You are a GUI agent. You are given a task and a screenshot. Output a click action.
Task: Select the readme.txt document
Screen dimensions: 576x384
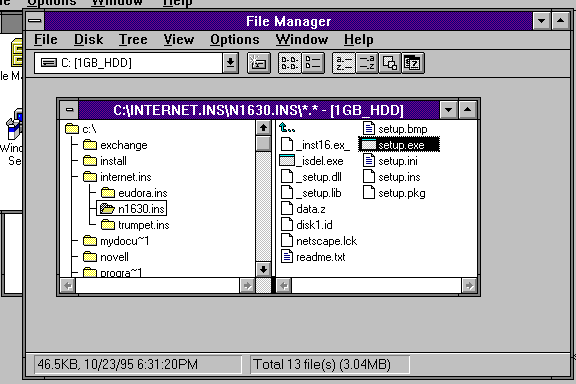pos(313,257)
